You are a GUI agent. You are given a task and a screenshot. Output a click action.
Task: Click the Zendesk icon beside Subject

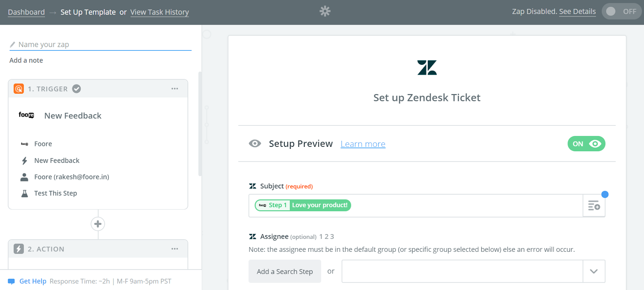point(253,186)
